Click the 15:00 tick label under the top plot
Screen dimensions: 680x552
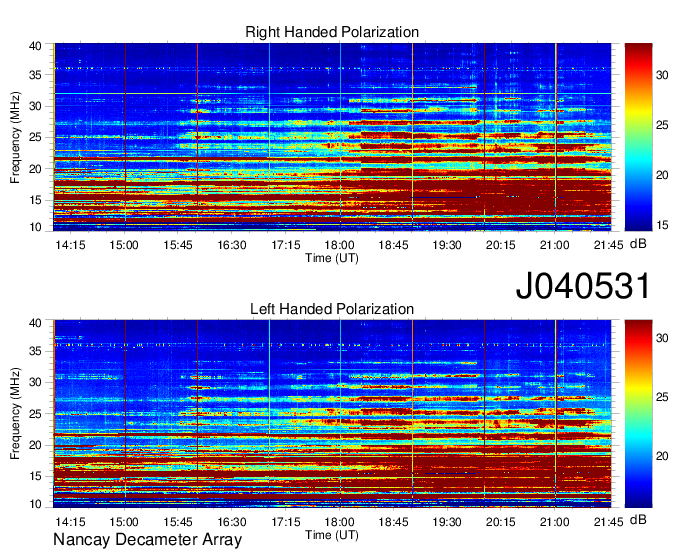(x=124, y=245)
